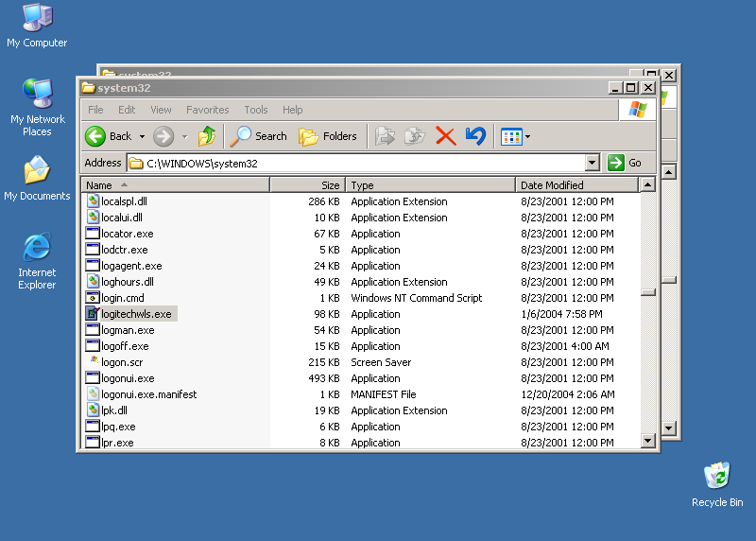Expand the Address bar dropdown
Screen dimensions: 756x541
593,163
